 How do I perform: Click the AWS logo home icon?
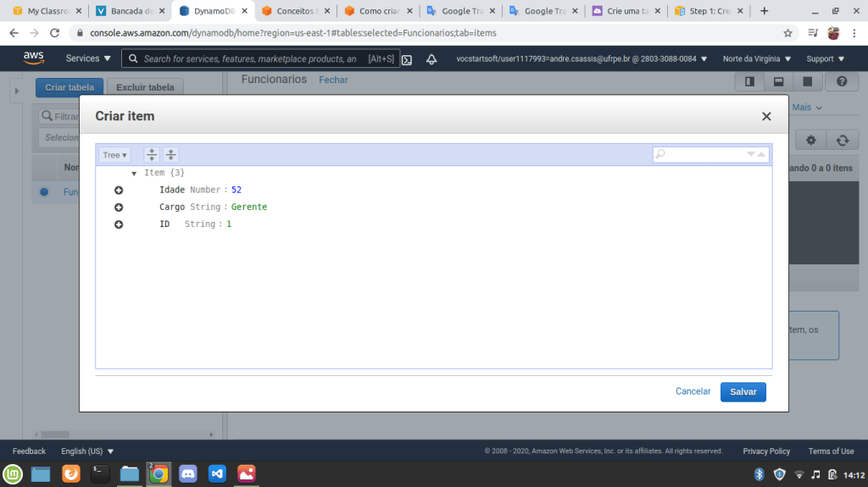click(x=34, y=58)
